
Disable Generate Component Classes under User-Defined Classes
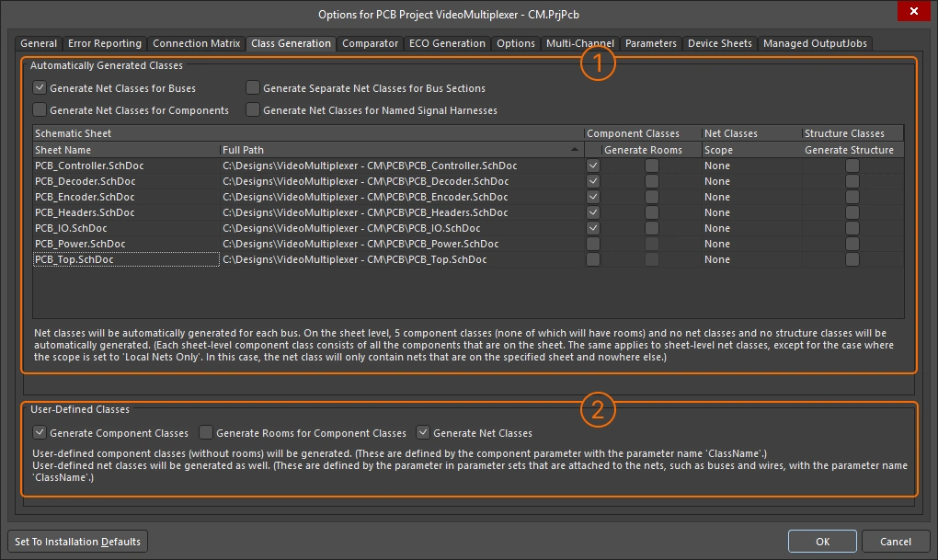(39, 432)
